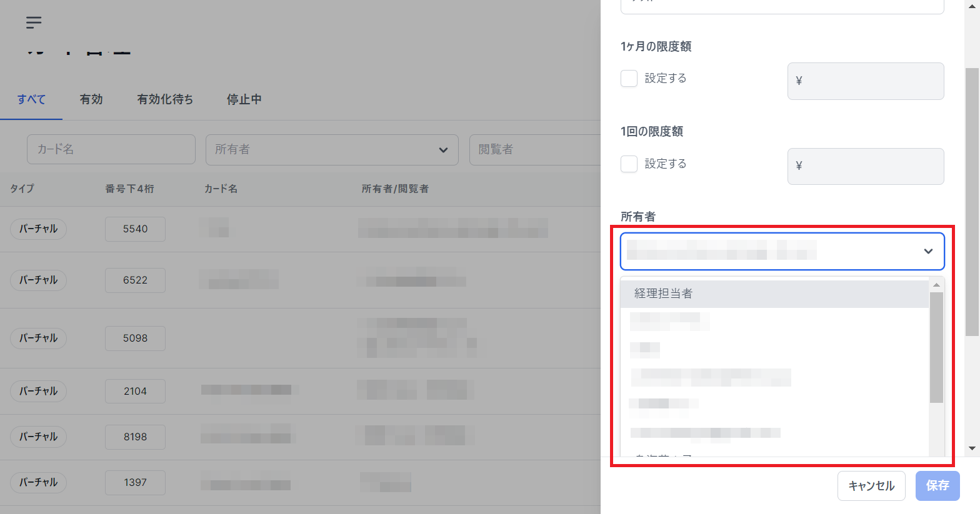Click the バーチャル badge in row 6522
Image resolution: width=980 pixels, height=514 pixels.
[x=38, y=280]
